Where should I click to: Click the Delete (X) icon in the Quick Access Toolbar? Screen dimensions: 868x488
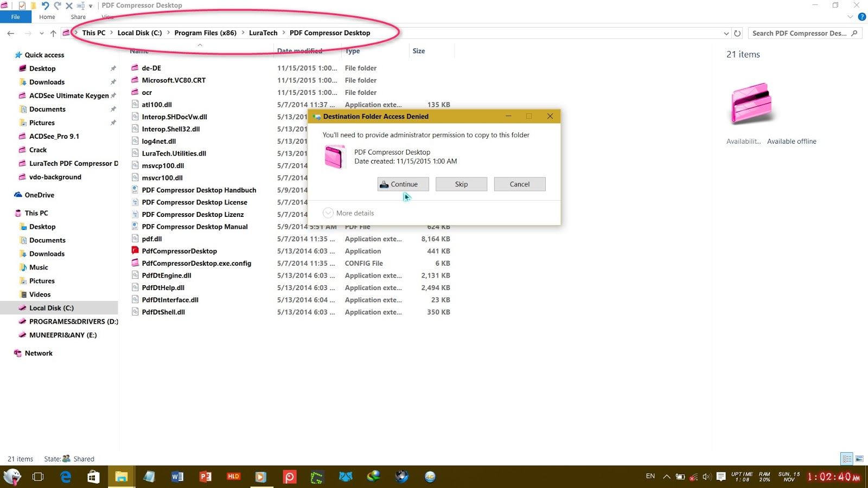(68, 5)
